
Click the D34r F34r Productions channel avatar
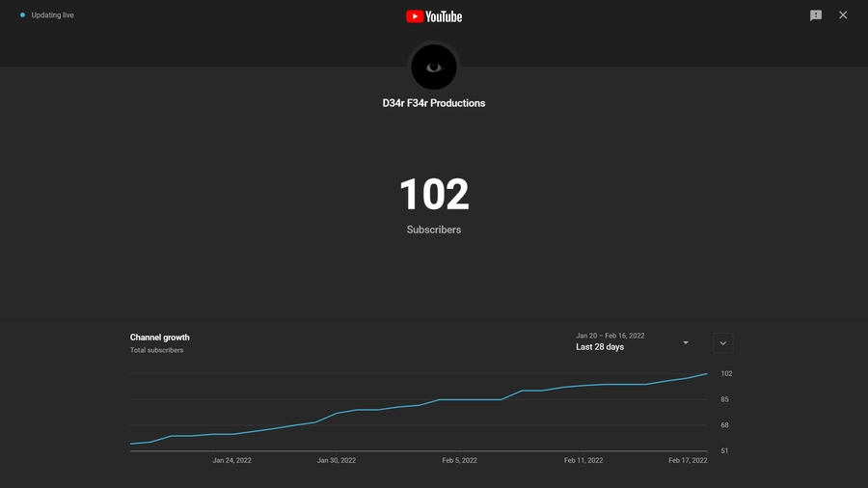click(434, 67)
